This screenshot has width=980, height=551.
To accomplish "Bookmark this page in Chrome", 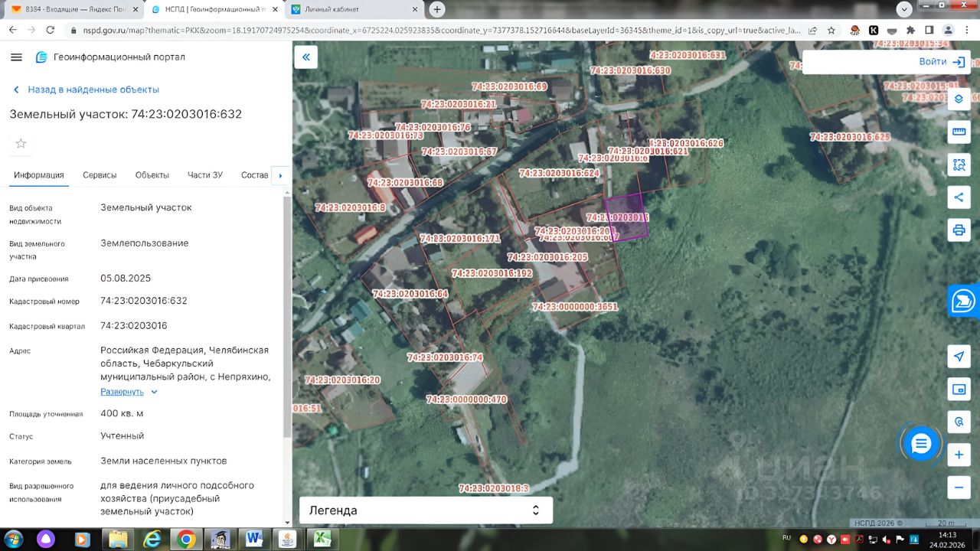I will coord(831,30).
